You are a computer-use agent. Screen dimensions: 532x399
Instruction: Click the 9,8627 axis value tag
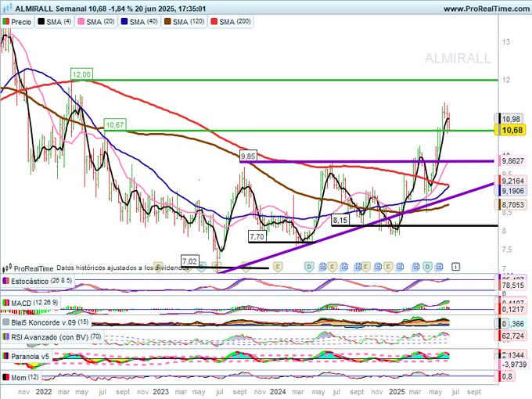coord(512,161)
